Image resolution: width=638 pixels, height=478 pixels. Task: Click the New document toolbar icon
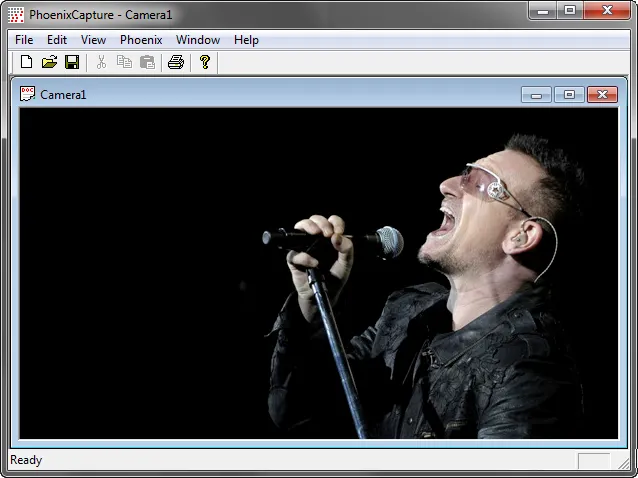[x=27, y=62]
